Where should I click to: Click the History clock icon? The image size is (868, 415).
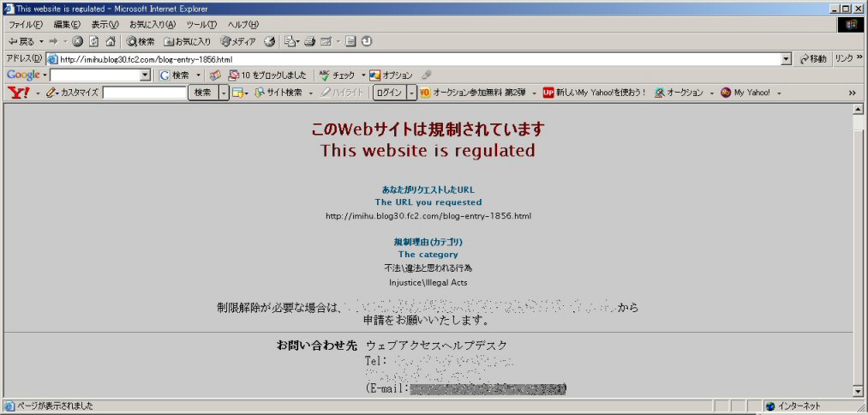point(270,41)
